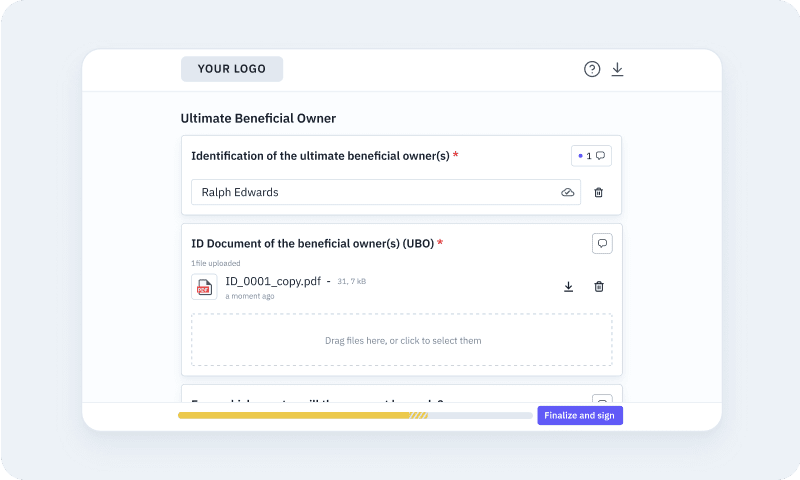Click the cloud saved icon in the name field
Viewport: 800px width, 480px height.
click(x=568, y=192)
